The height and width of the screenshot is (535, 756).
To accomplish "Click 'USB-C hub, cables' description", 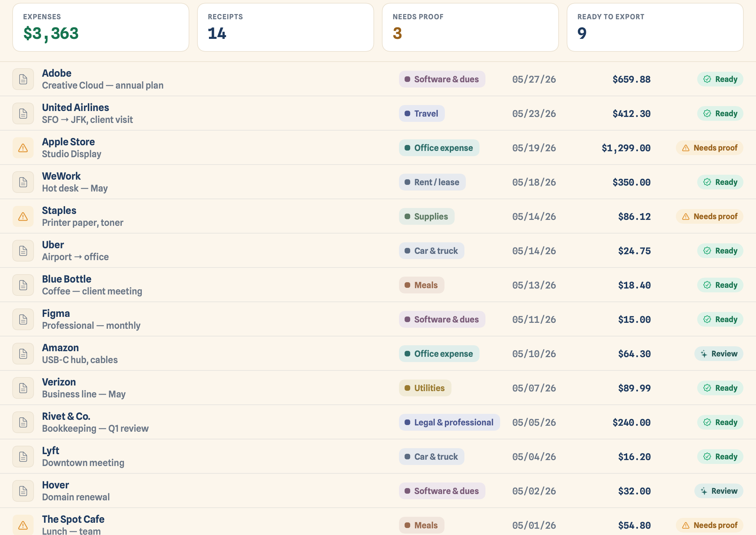I will (80, 360).
